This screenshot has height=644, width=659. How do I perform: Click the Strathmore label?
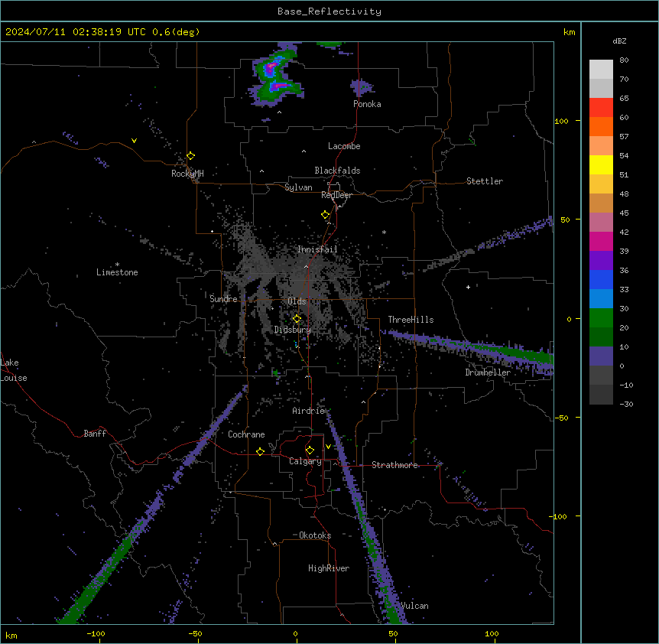[394, 465]
